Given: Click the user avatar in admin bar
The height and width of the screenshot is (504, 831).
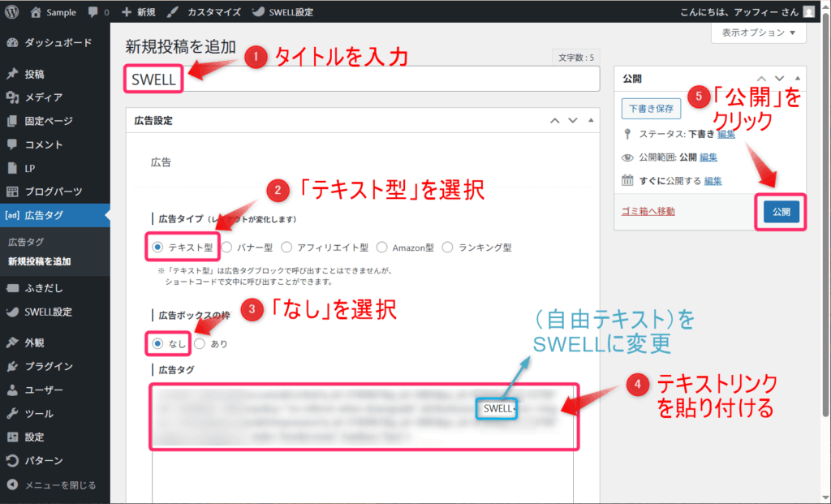Looking at the screenshot, I should pyautogui.click(x=809, y=11).
